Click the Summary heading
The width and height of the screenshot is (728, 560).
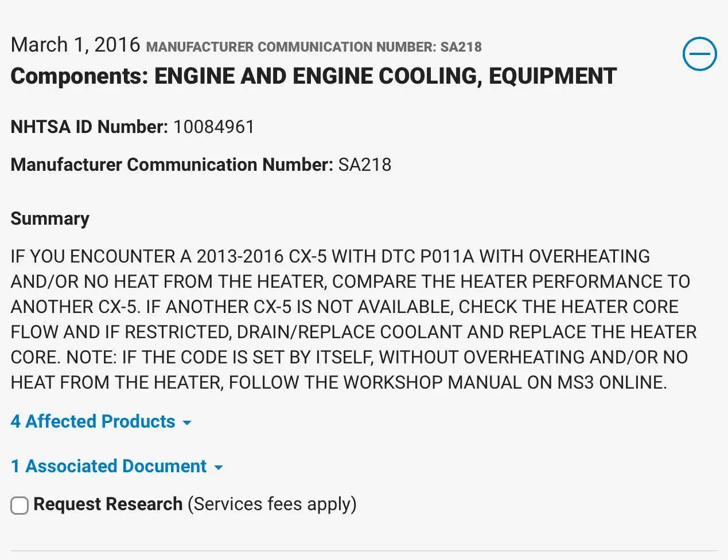(x=50, y=218)
